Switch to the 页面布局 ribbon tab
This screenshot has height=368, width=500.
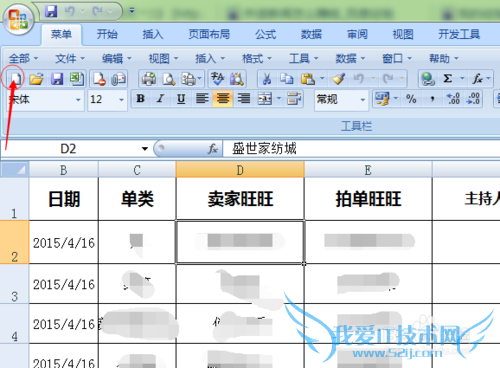coord(209,34)
